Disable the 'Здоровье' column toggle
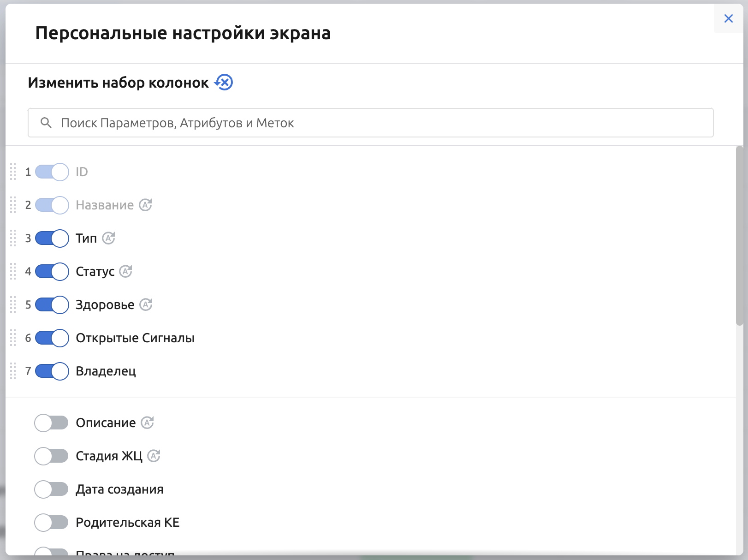 point(51,304)
